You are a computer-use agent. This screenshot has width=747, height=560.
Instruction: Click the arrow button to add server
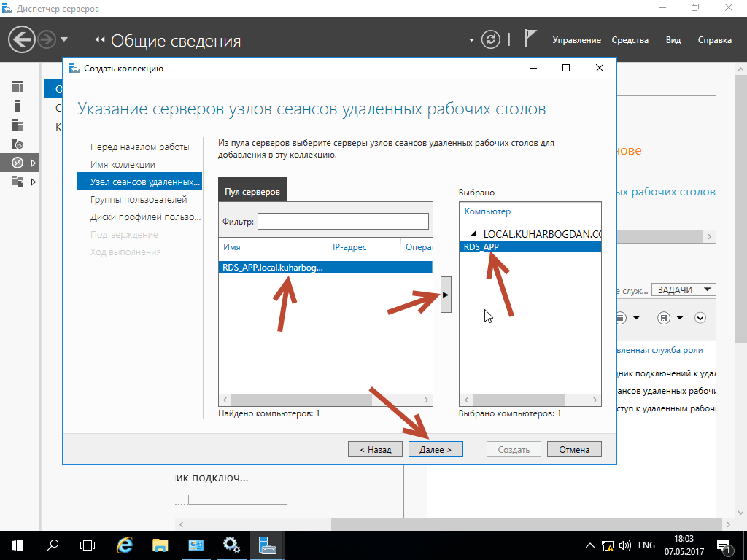(446, 295)
